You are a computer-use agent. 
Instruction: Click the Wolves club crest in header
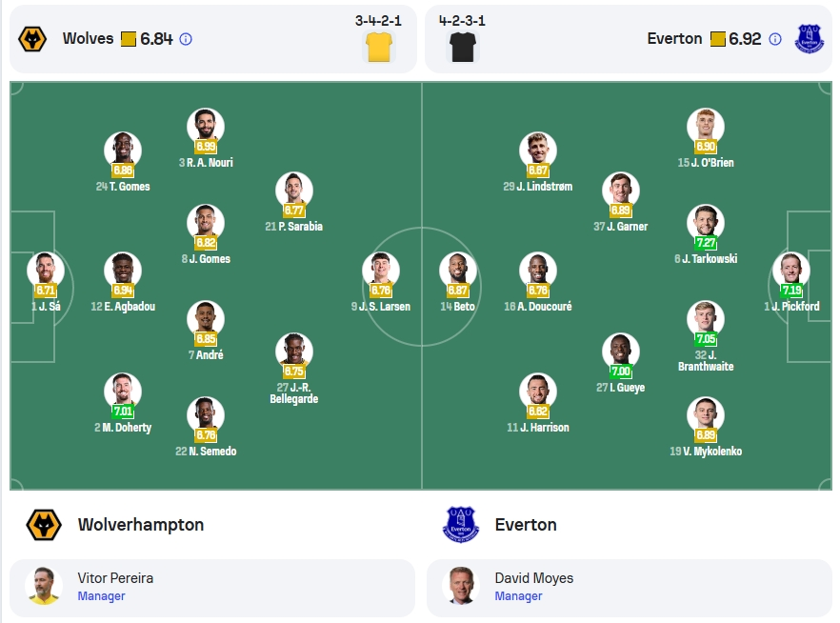coord(32,39)
